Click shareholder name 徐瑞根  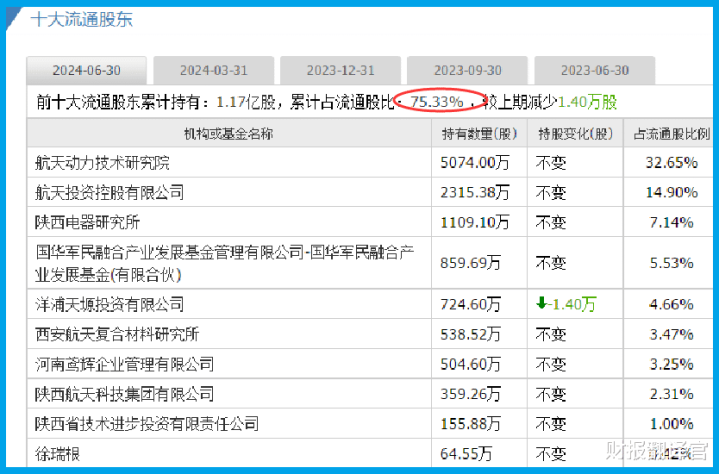[57, 454]
